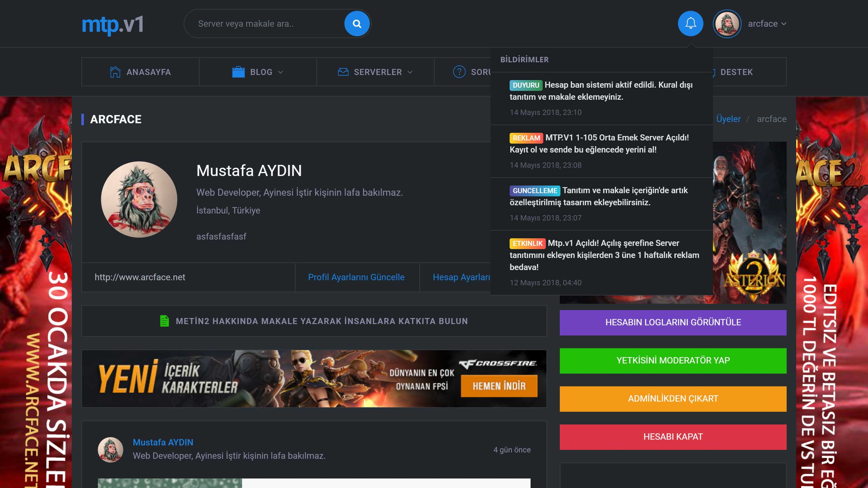The height and width of the screenshot is (488, 868).
Task: Click the BİLDİRİMLER panel heading
Action: [x=524, y=60]
